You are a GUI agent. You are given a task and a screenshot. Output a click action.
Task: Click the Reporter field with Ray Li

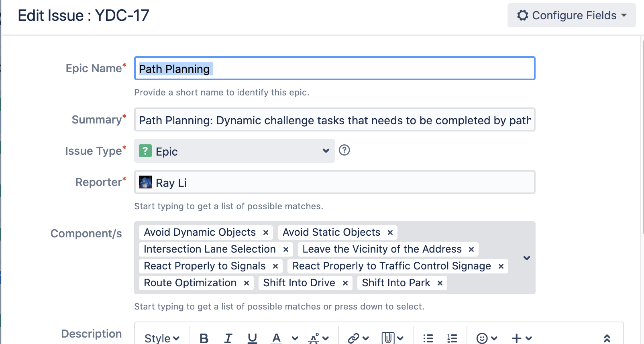click(x=334, y=182)
